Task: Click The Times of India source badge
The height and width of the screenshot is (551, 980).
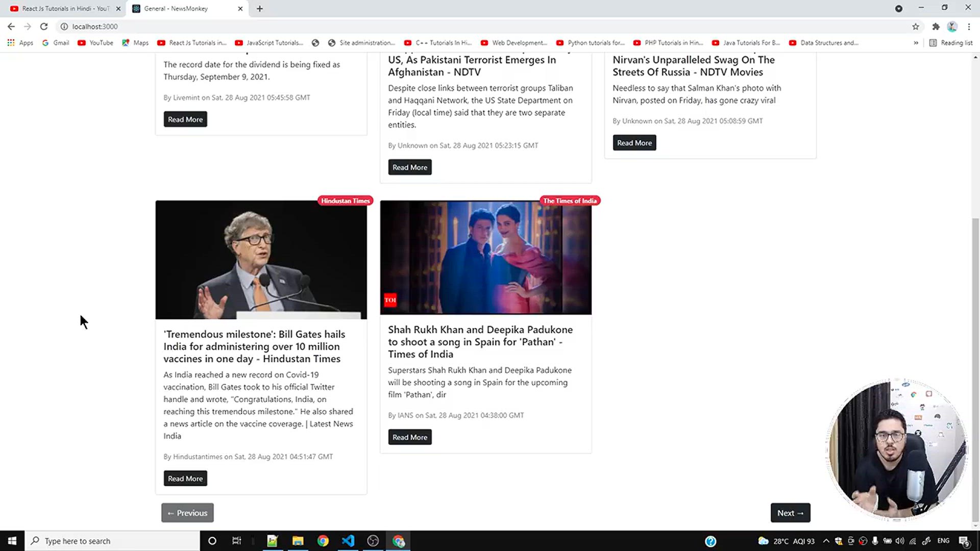Action: [x=570, y=201]
